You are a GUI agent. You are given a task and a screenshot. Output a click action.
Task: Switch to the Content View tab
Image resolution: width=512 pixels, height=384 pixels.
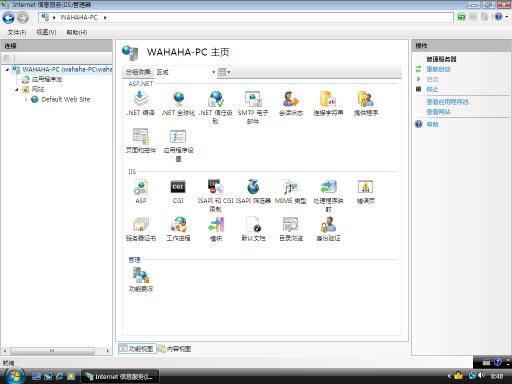(175, 349)
